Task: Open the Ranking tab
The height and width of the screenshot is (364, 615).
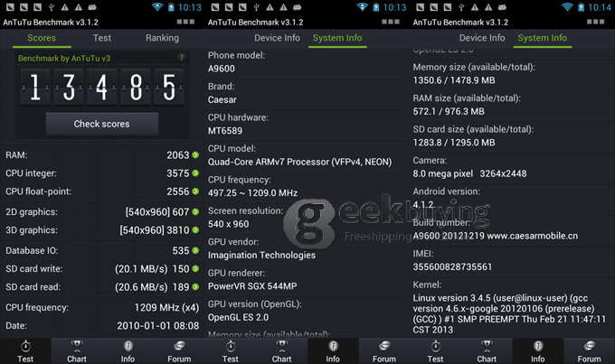Action: coord(163,38)
